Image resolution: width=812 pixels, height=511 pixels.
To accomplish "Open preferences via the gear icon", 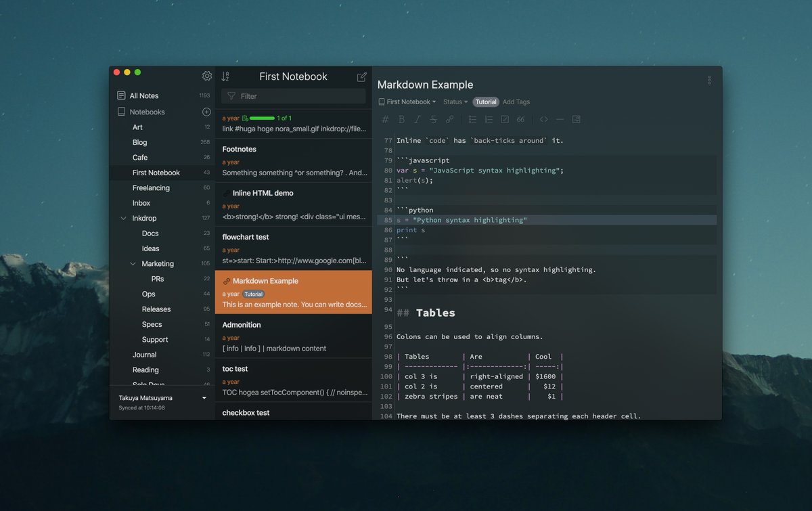I will coord(207,76).
